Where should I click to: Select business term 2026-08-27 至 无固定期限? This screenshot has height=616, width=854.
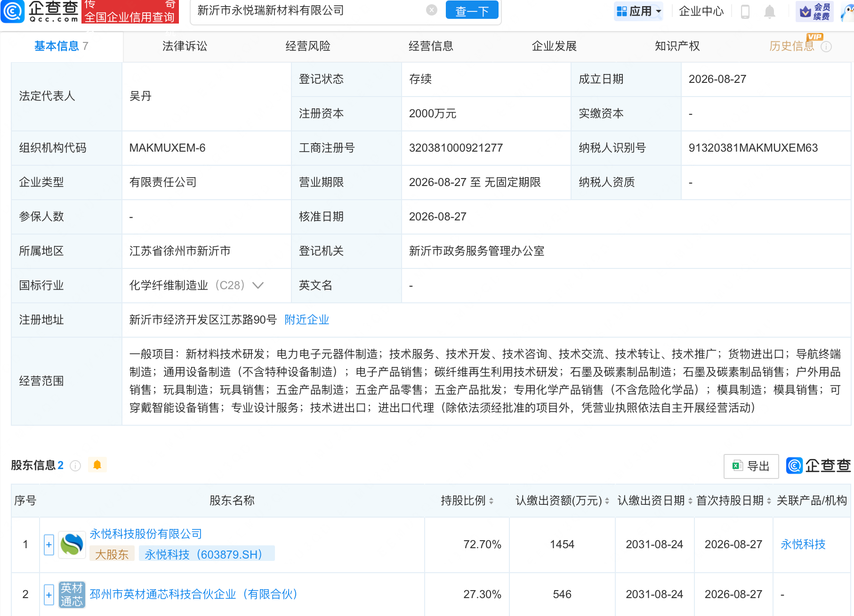coord(475,182)
